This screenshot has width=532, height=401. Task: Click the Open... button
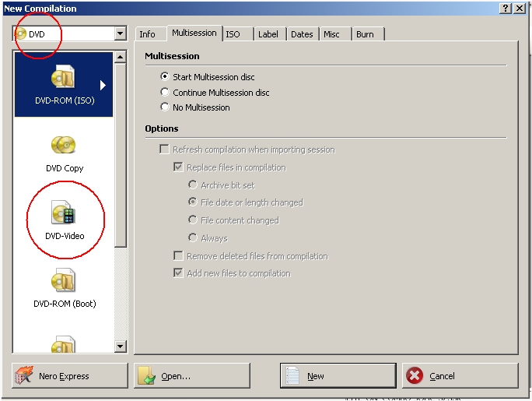pyautogui.click(x=191, y=375)
